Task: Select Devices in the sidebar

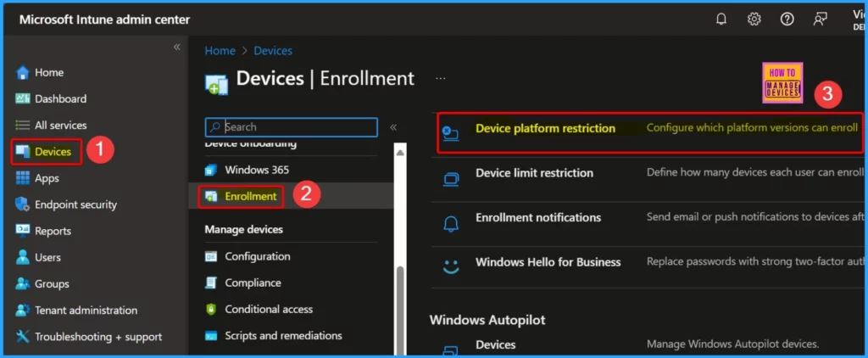Action: (x=53, y=152)
